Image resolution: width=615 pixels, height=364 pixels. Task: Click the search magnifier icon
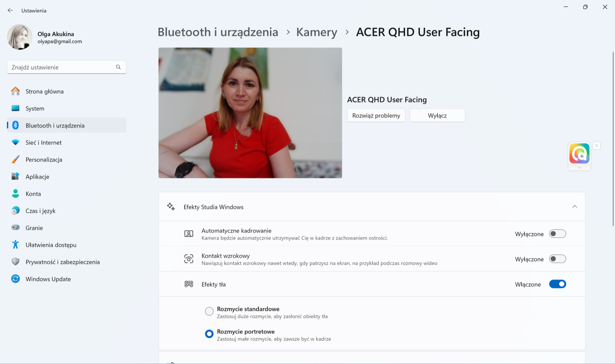coord(118,67)
